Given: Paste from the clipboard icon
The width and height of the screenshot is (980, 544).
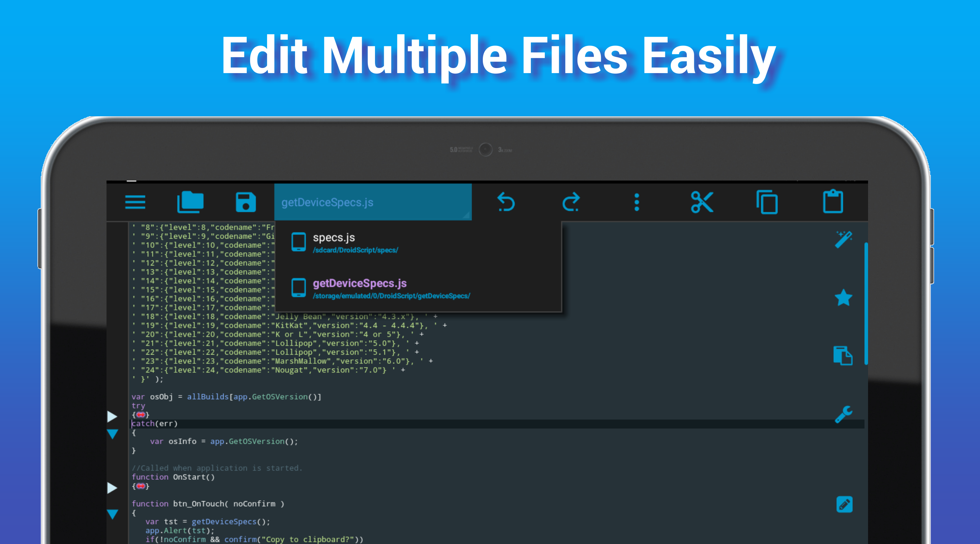Looking at the screenshot, I should 833,201.
